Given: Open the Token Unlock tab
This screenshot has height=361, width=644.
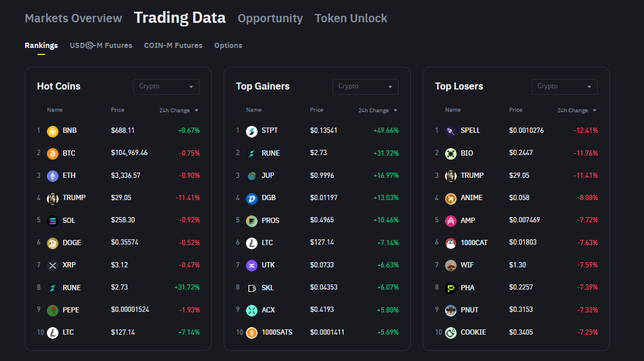Looking at the screenshot, I should pyautogui.click(x=351, y=18).
